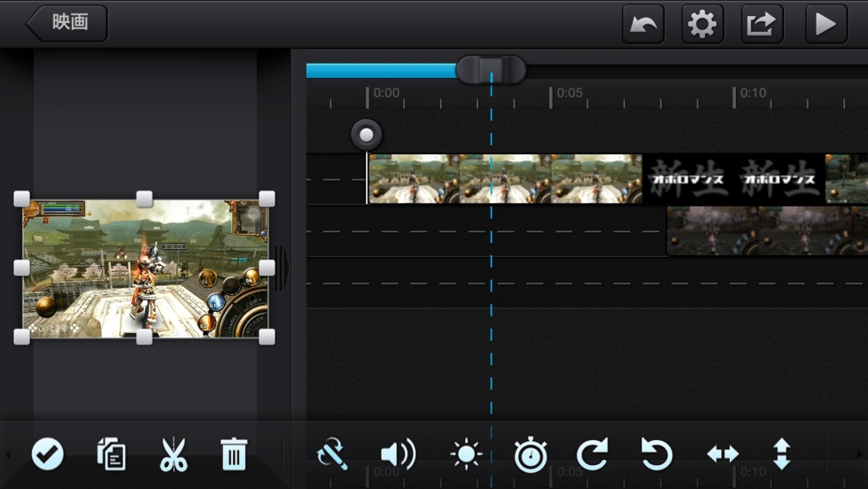Adjust clip volume with the speaker icon
The width and height of the screenshot is (868, 489).
pyautogui.click(x=398, y=454)
